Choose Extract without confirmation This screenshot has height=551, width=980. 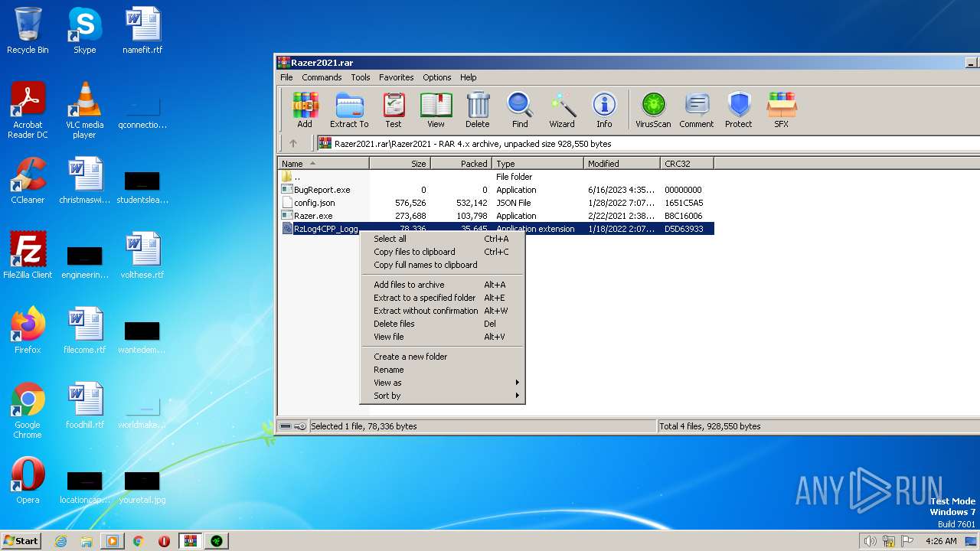click(x=443, y=311)
